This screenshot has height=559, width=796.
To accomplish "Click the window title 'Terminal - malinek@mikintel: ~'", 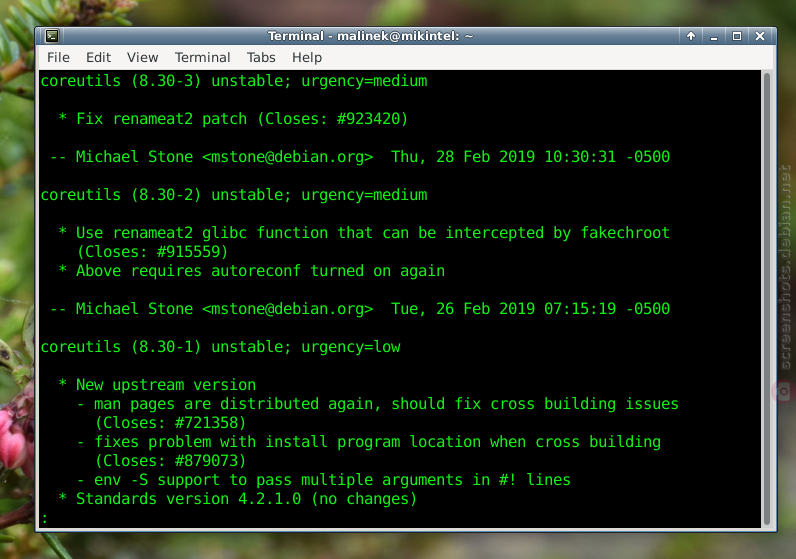I will click(370, 36).
